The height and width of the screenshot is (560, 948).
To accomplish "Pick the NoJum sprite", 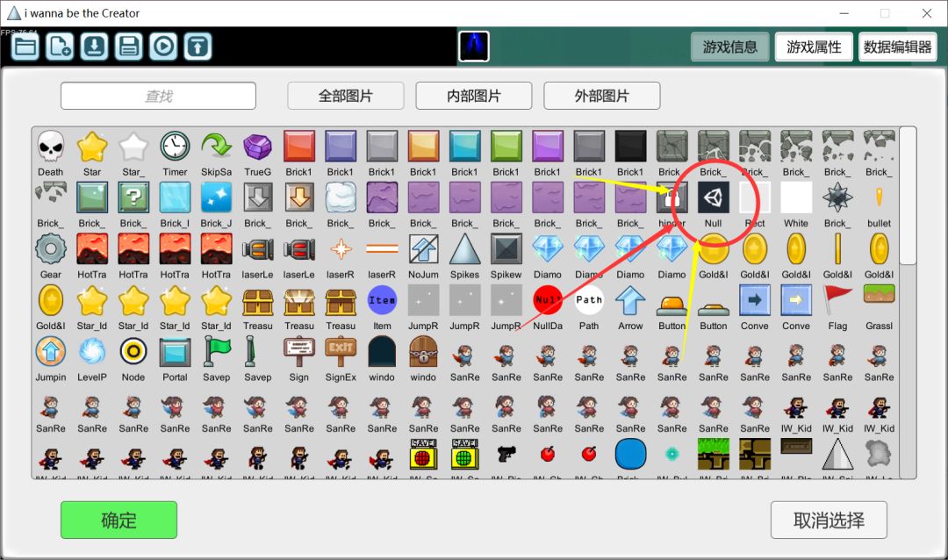I will click(x=423, y=249).
